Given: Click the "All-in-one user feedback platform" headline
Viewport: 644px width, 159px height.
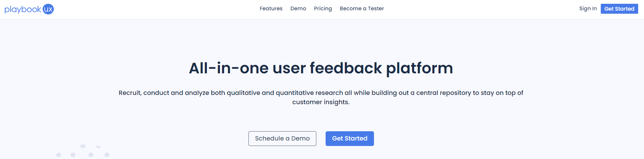Looking at the screenshot, I should 321,68.
